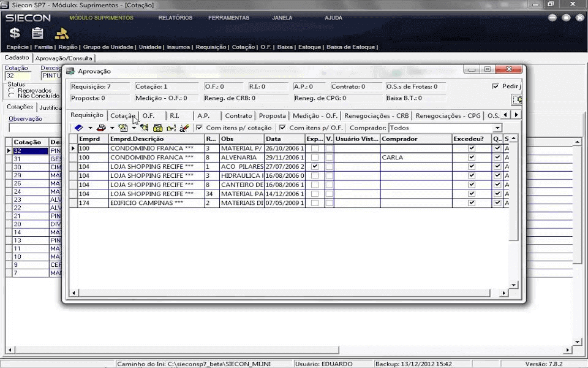
Task: Open the RELATÓRIOS menu
Action: pos(175,18)
